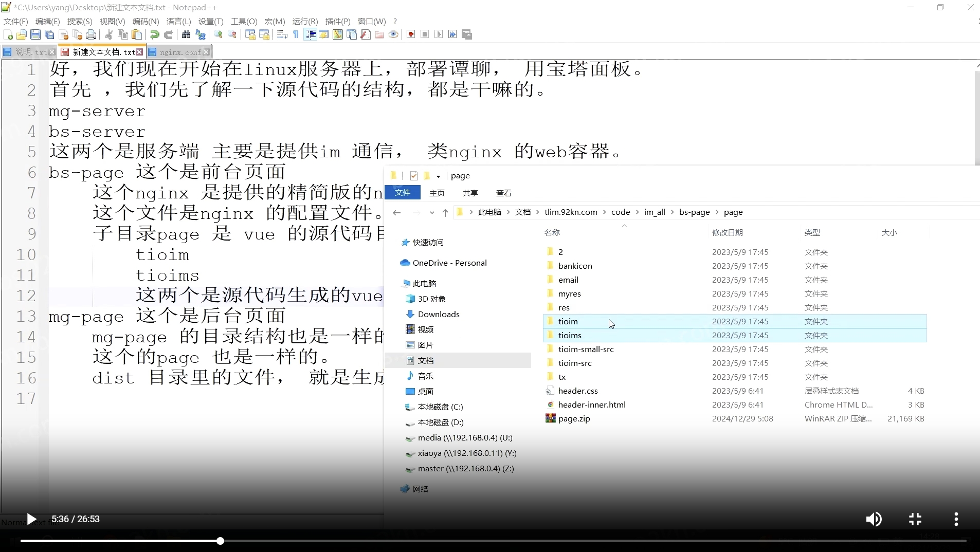This screenshot has height=552, width=980.
Task: Go back in Explorer navigation
Action: [x=396, y=213]
